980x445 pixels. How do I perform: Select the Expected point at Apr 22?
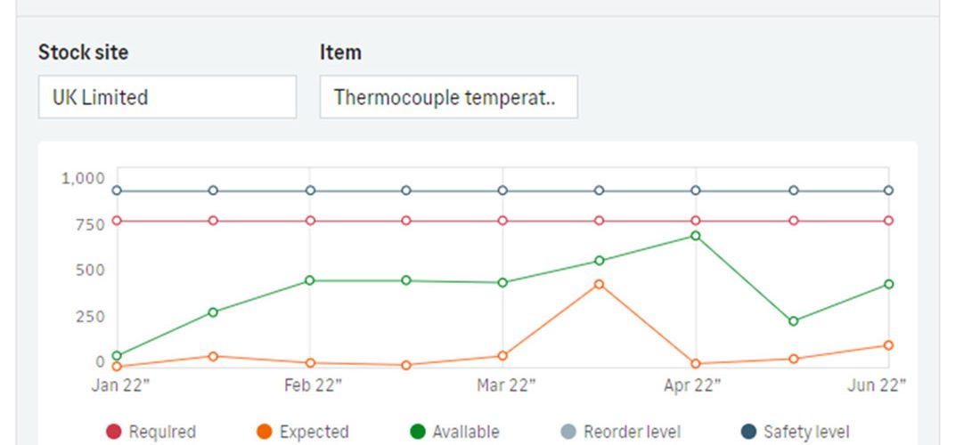point(696,363)
